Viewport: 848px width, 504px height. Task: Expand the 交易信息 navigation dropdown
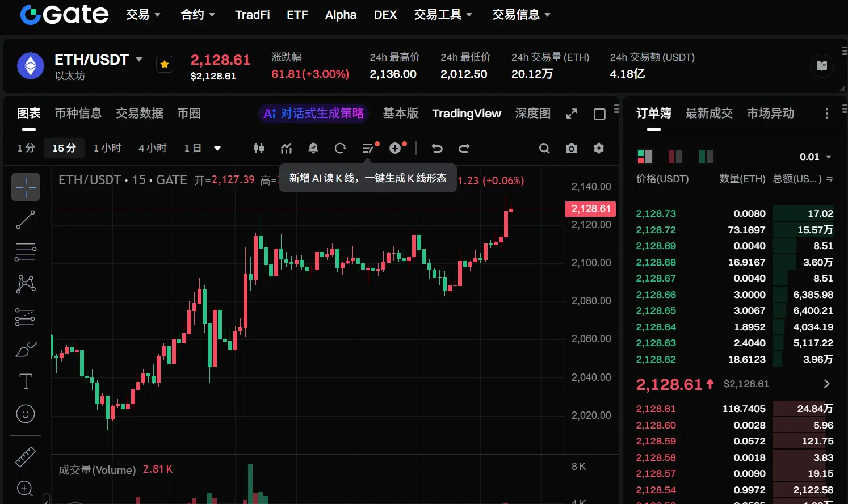click(x=521, y=15)
